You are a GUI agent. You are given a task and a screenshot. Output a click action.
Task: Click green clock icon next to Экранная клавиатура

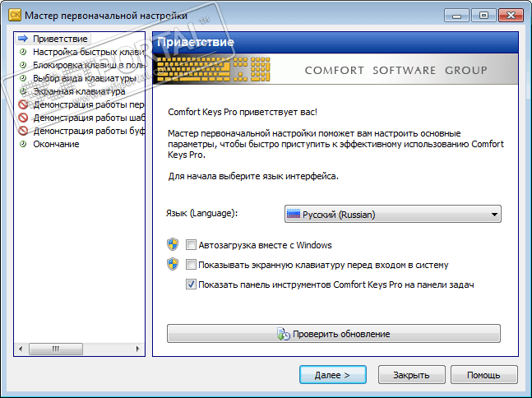point(23,91)
